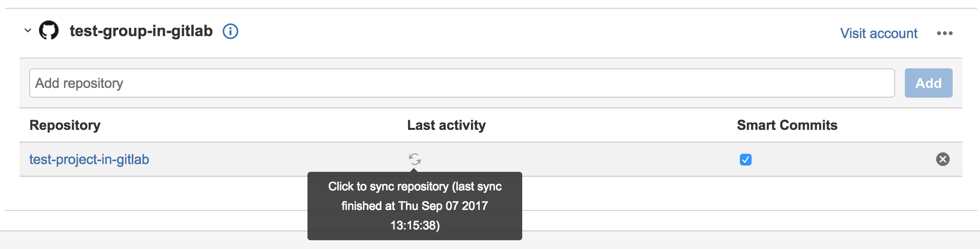Remove test-project-in-gitlab using the X icon

pyautogui.click(x=942, y=159)
